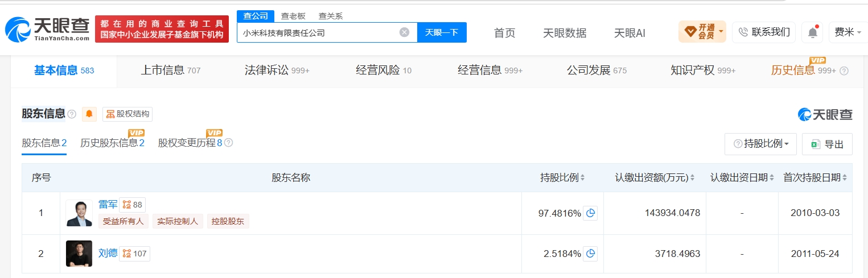Click the 导出 export button
Image resolution: width=868 pixels, height=278 pixels.
click(x=827, y=144)
